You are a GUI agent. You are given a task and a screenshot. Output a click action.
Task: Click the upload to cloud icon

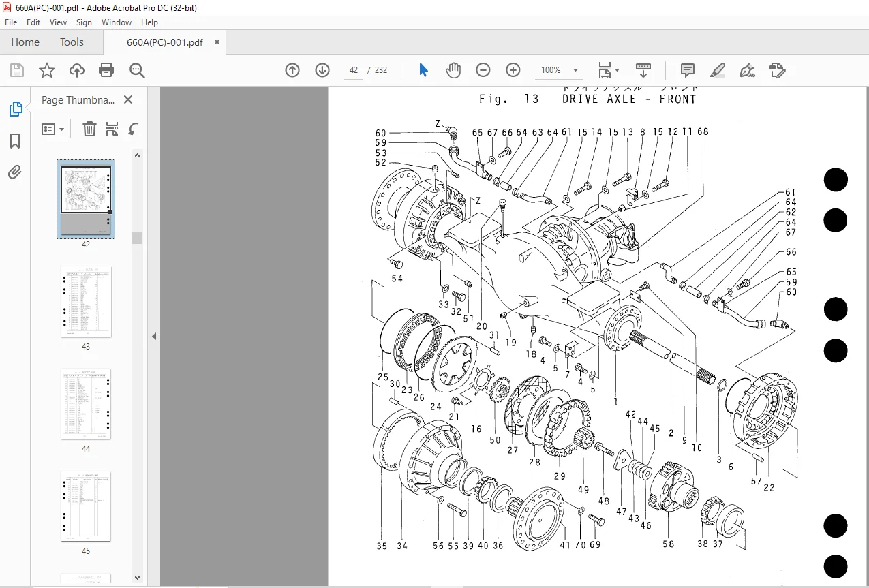click(x=77, y=70)
